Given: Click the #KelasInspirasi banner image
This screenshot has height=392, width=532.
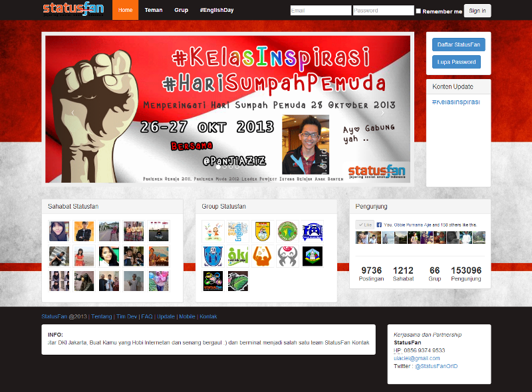Looking at the screenshot, I should pos(227,109).
